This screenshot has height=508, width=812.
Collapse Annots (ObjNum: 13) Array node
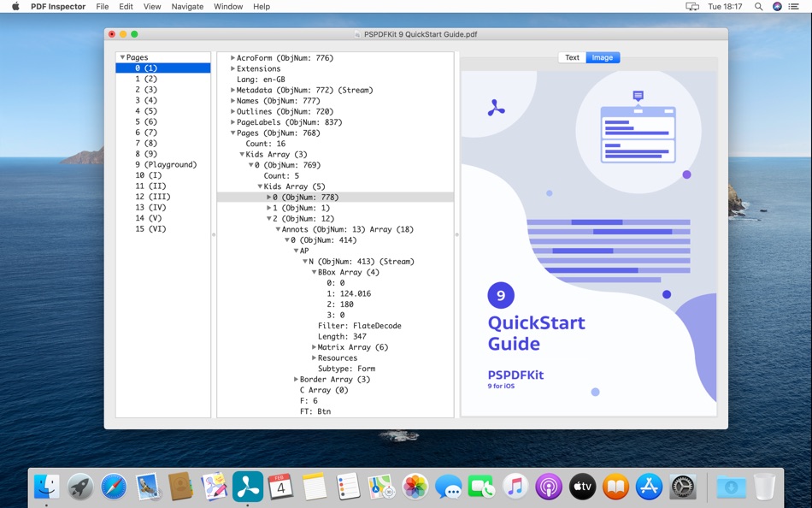pyautogui.click(x=278, y=229)
